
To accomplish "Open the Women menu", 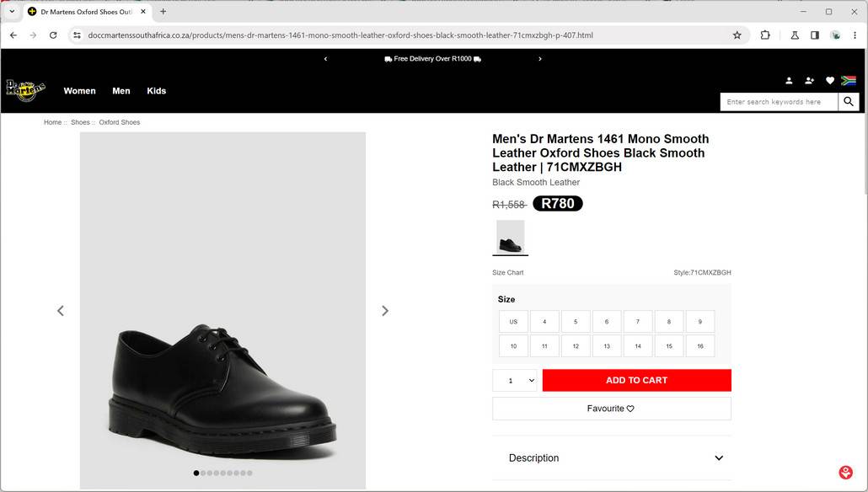I will point(80,91).
